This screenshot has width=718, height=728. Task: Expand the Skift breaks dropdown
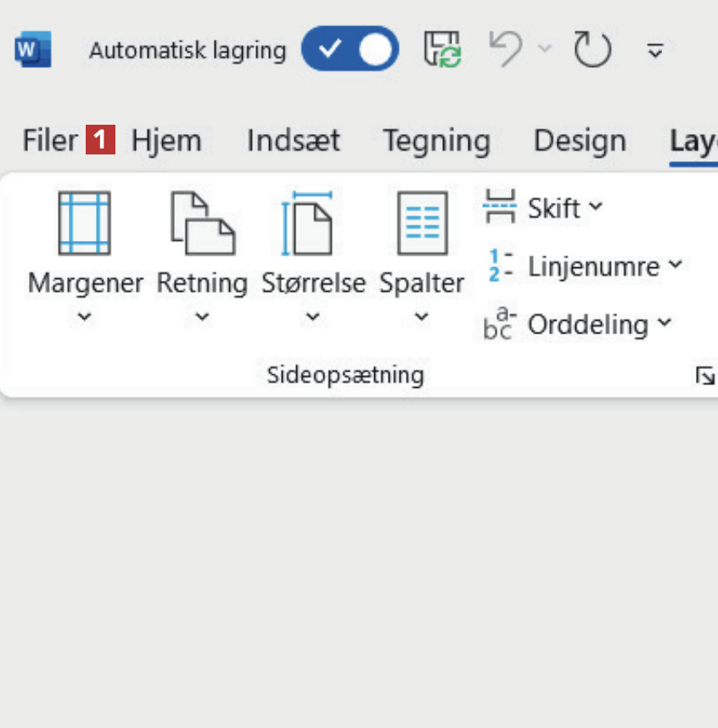(544, 208)
